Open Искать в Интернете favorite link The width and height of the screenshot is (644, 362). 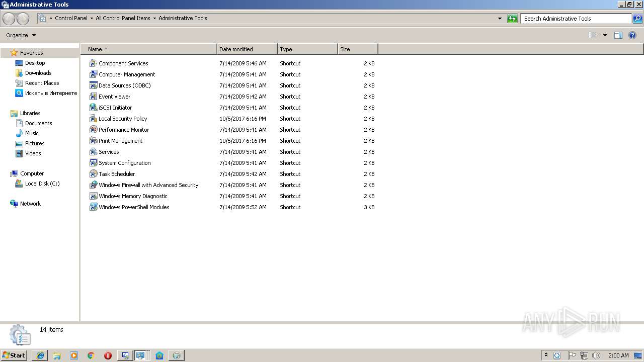click(x=51, y=93)
